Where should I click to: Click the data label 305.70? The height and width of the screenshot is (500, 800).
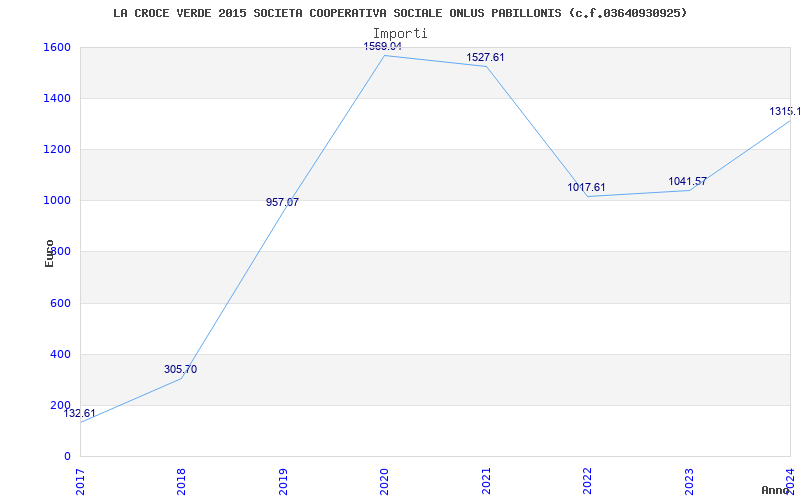point(180,369)
